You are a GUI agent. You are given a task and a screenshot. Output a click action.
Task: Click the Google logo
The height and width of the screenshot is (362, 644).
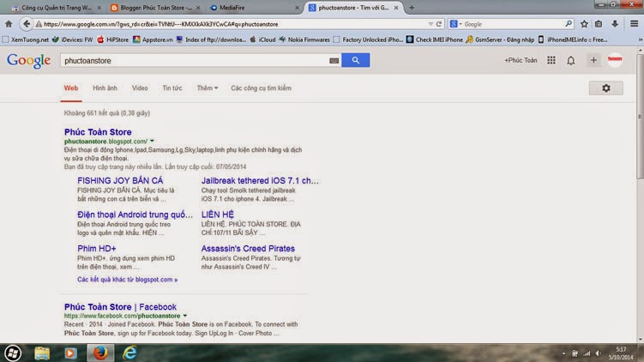pos(29,61)
